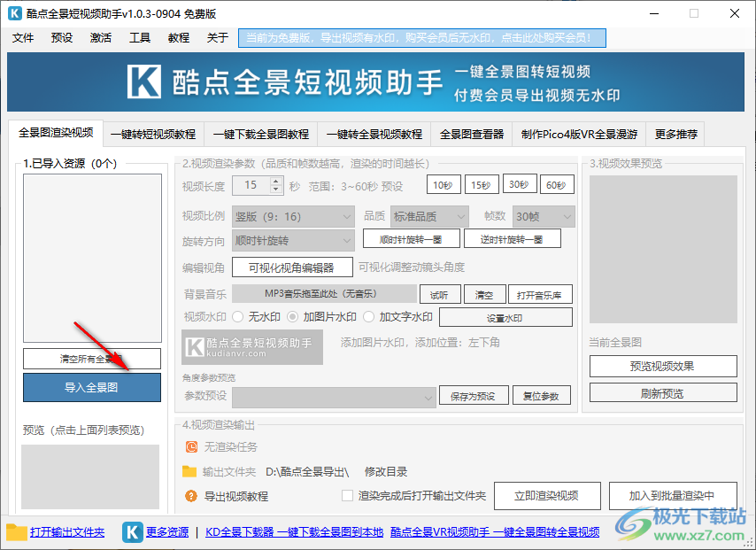Click the 导入全景图 import button
Screen dimensions: 756x550
pos(91,388)
